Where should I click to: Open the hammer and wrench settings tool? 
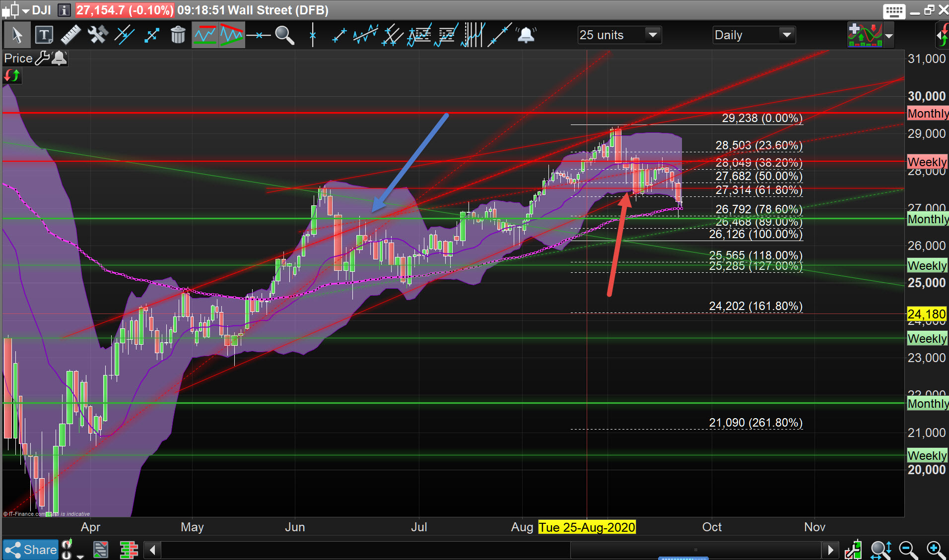pyautogui.click(x=98, y=35)
